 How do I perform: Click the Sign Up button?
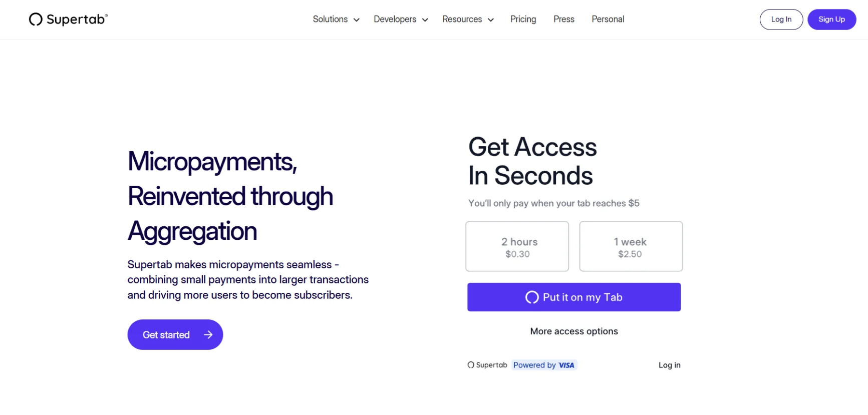pos(831,20)
